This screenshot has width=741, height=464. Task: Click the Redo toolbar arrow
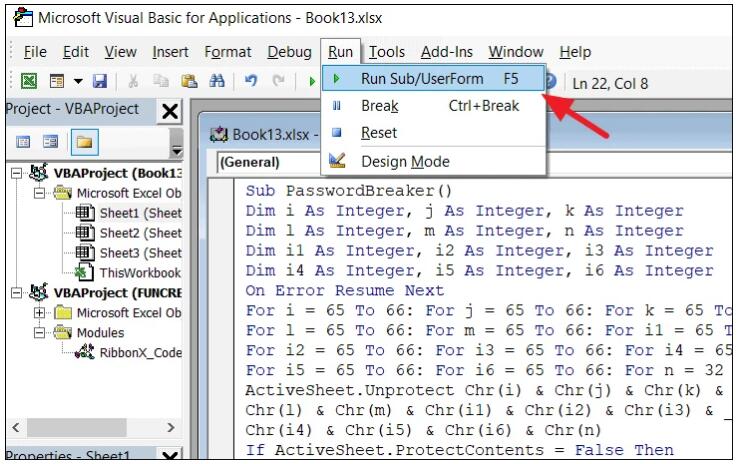[x=278, y=81]
